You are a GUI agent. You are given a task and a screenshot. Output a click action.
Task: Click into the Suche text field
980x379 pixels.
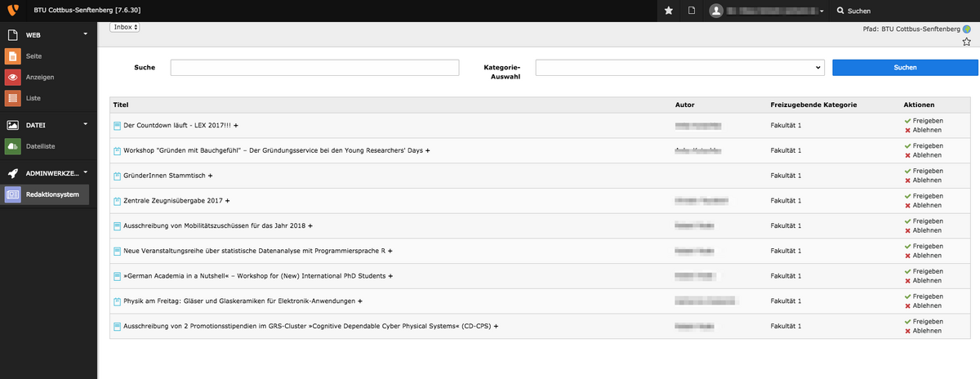314,68
